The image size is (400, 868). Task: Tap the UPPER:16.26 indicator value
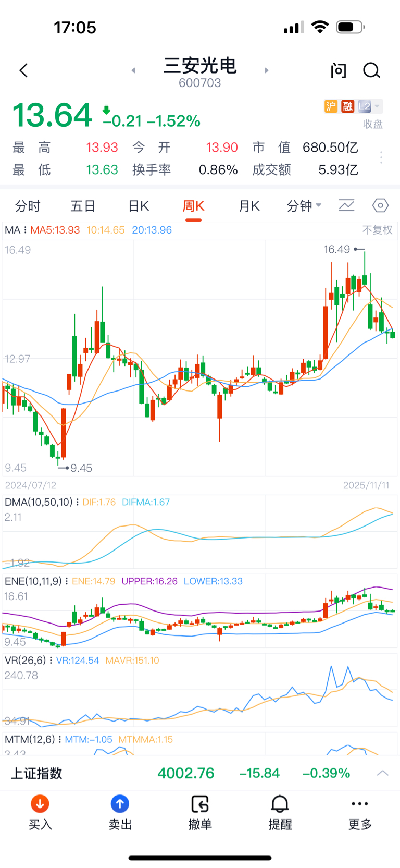coord(149,581)
